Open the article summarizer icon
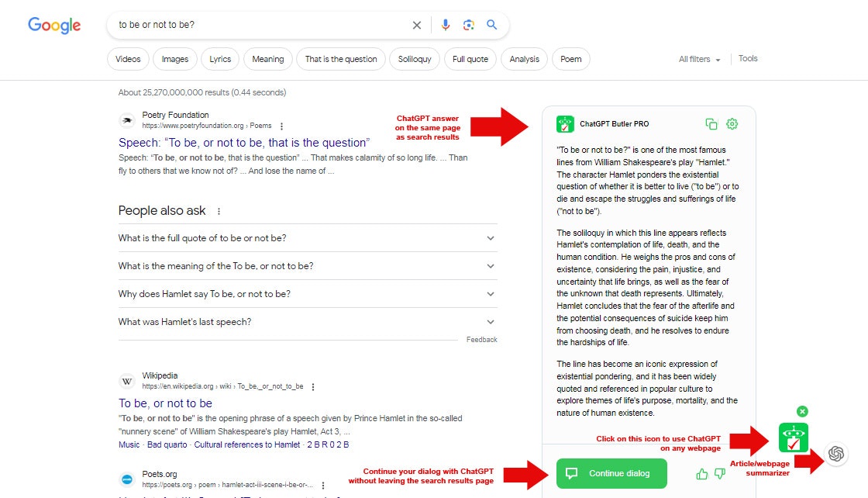The width and height of the screenshot is (868, 498). [x=835, y=455]
